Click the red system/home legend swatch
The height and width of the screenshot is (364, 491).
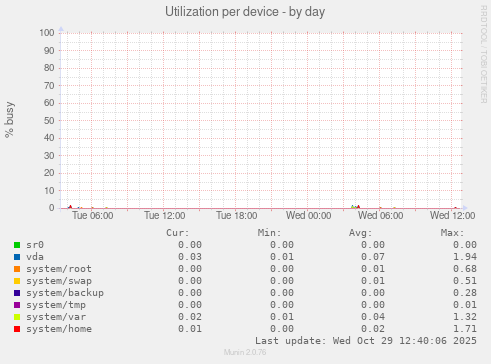click(x=17, y=329)
